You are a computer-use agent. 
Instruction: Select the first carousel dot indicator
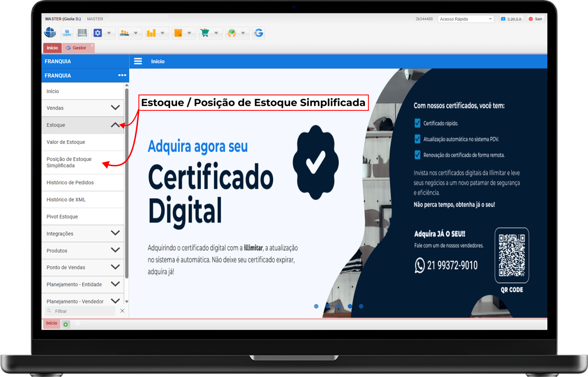[316, 306]
